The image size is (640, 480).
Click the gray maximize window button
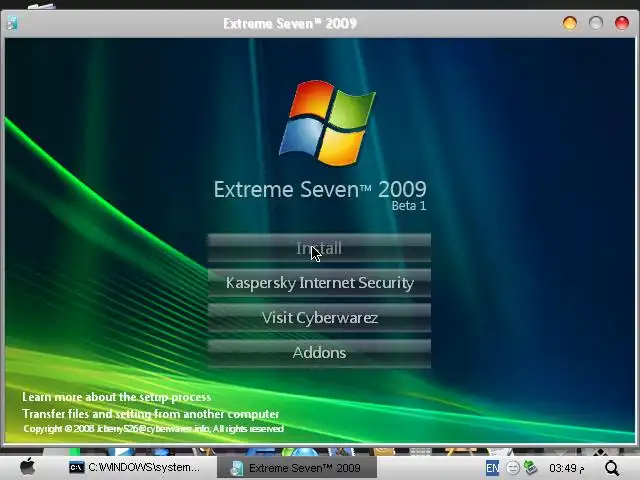click(x=596, y=23)
